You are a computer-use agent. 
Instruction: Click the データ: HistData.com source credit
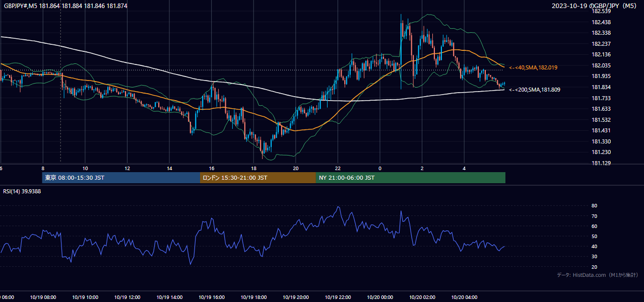pyautogui.click(x=598, y=275)
